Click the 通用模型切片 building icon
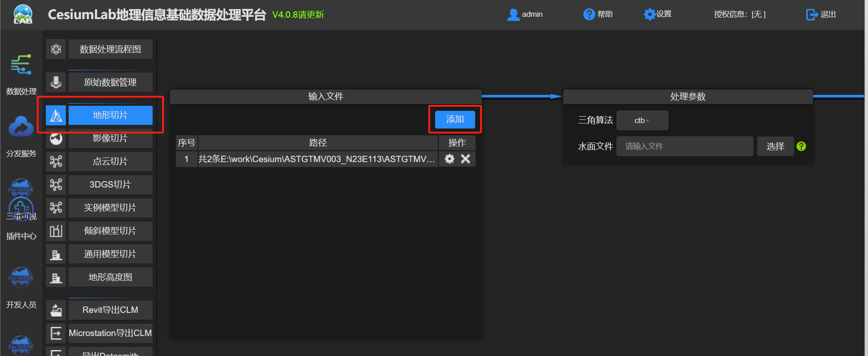This screenshot has width=868, height=356. [x=56, y=254]
